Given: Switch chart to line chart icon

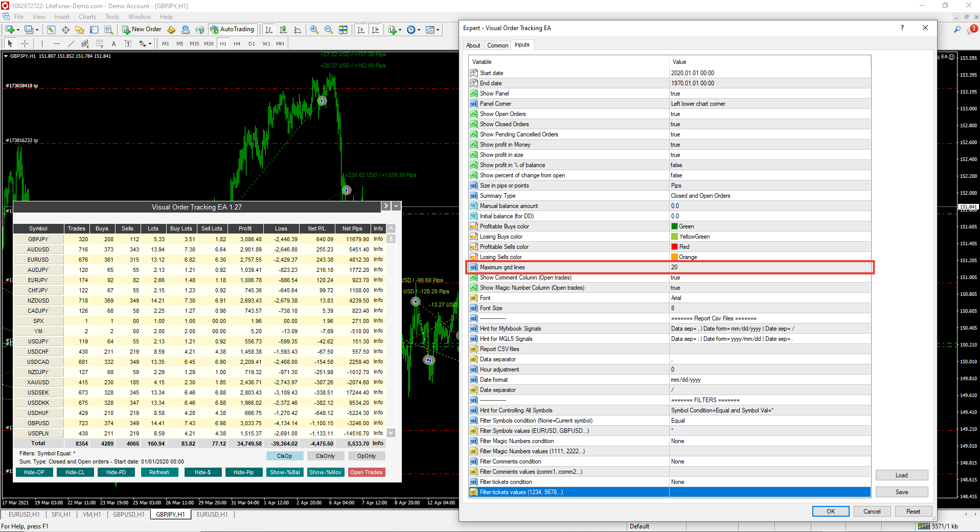Looking at the screenshot, I should click(x=298, y=30).
